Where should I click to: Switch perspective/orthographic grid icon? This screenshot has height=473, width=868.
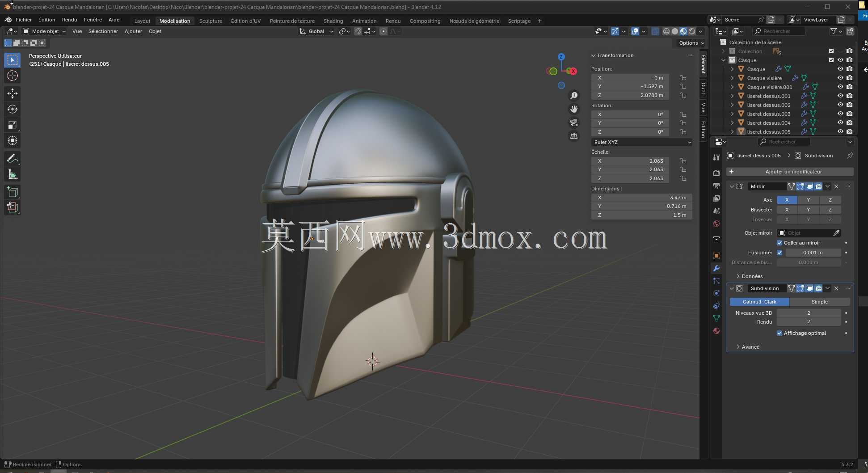(x=574, y=136)
